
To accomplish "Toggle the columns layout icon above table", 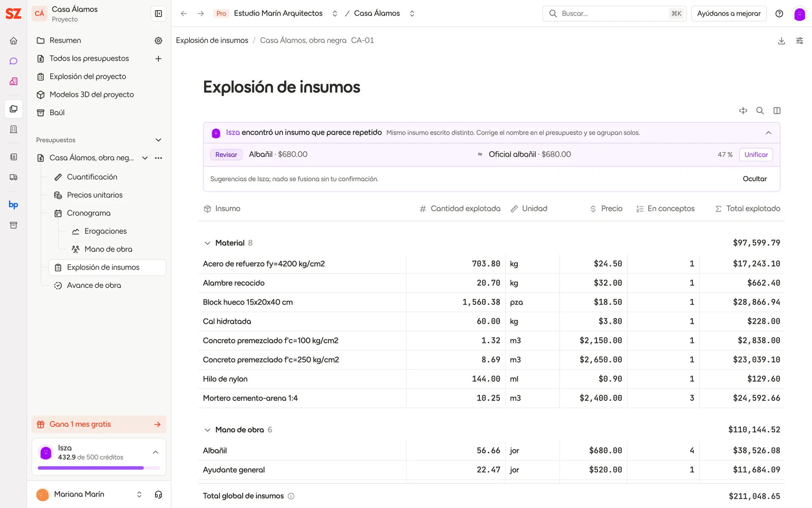I will (x=777, y=110).
